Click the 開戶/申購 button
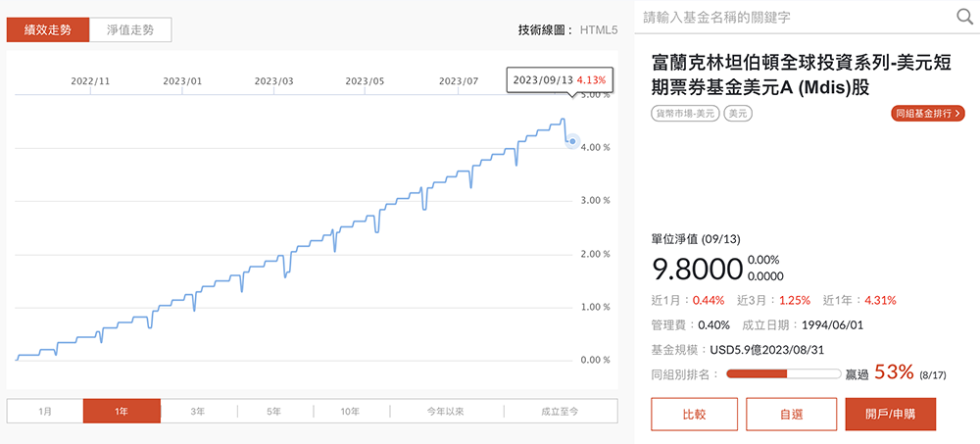 (x=890, y=414)
